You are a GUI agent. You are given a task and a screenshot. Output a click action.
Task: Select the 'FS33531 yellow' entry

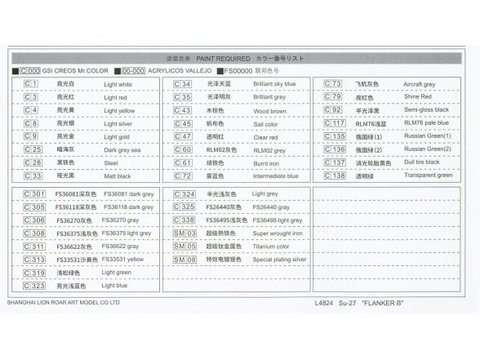click(123, 259)
